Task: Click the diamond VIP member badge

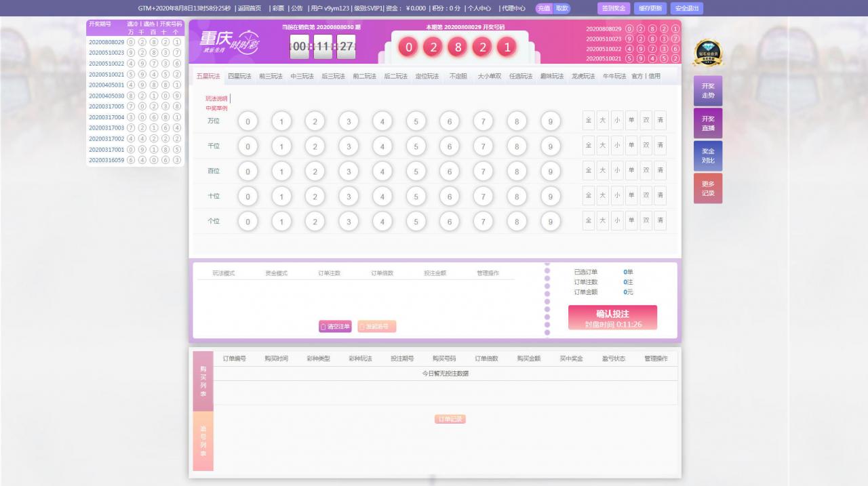Action: 708,53
